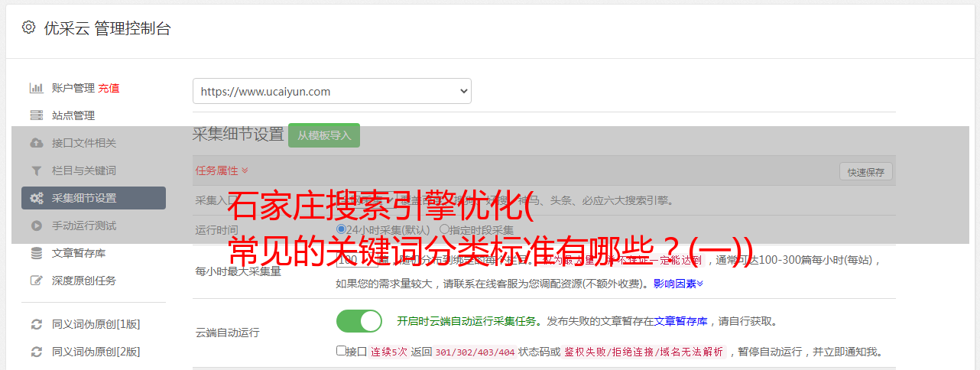Click the 优采云 管理控制台 title
The height and width of the screenshot is (370, 980).
click(107, 28)
